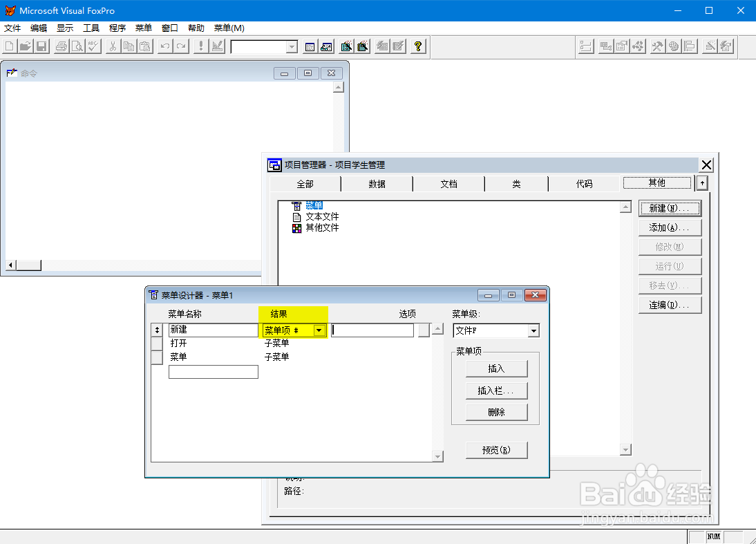The width and height of the screenshot is (756, 544).
Task: Click the Run exclamation mark icon
Action: (201, 46)
